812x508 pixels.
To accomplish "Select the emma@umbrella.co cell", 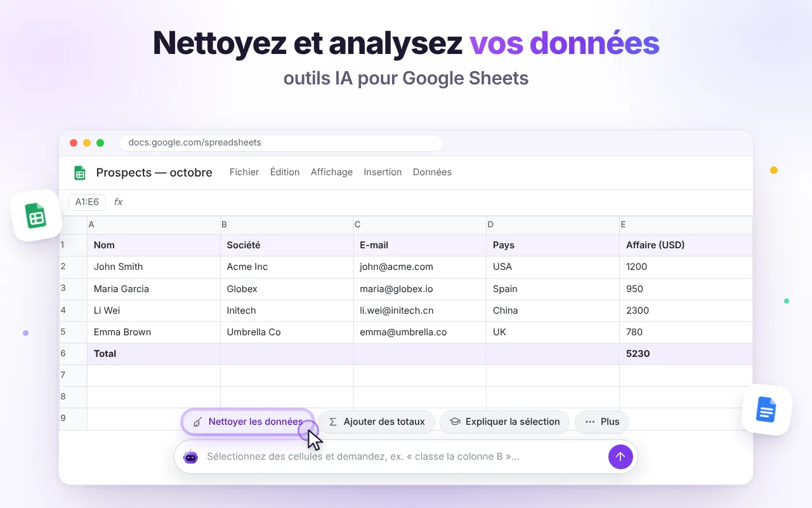I will click(420, 332).
